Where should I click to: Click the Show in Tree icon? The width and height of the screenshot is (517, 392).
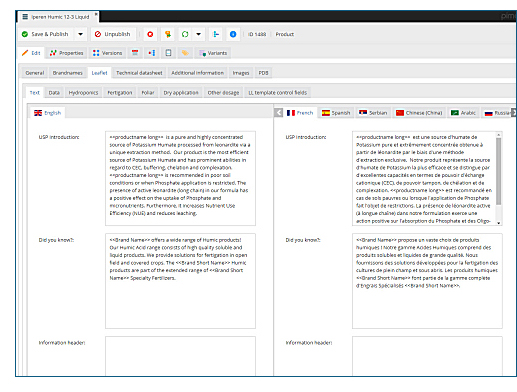(216, 34)
